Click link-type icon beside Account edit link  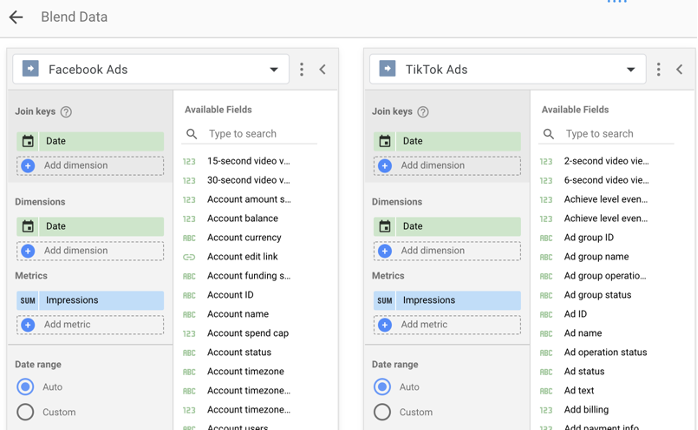pyautogui.click(x=189, y=257)
